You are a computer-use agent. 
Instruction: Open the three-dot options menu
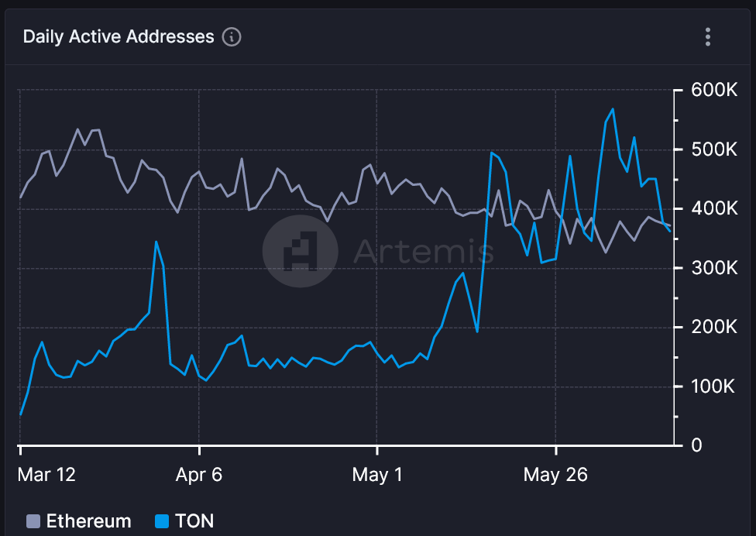(x=708, y=36)
